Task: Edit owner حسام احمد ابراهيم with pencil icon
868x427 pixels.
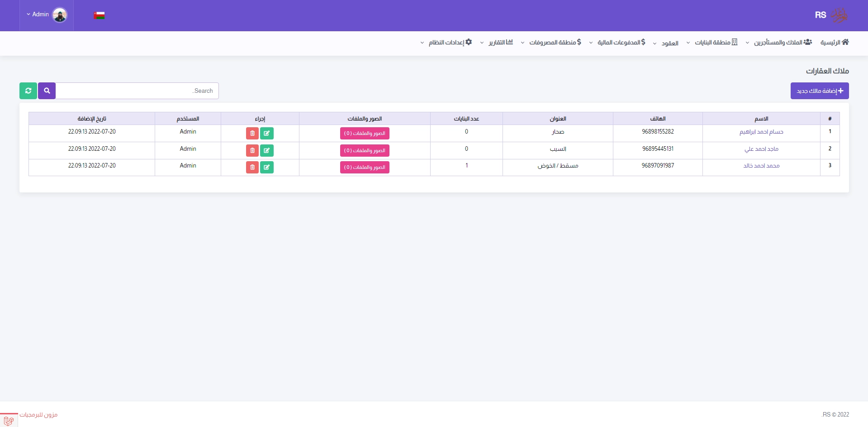Action: 267,133
